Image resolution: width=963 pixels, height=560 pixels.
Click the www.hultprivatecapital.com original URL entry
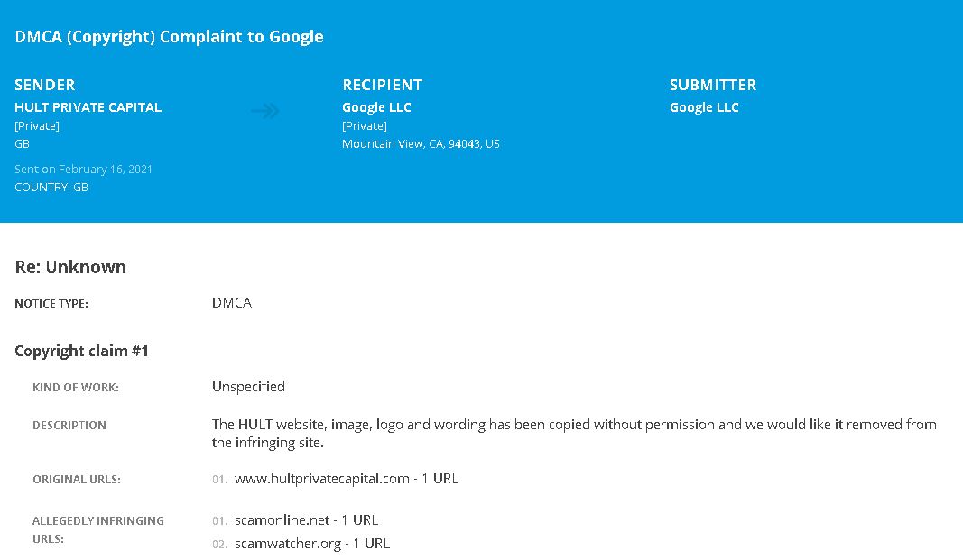point(347,479)
